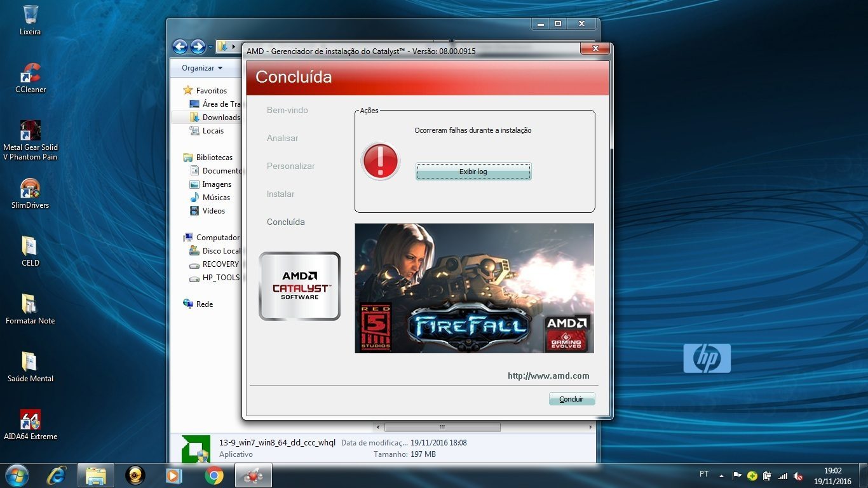Select the Personalizar step in installer sidebar
868x488 pixels.
pyautogui.click(x=291, y=166)
